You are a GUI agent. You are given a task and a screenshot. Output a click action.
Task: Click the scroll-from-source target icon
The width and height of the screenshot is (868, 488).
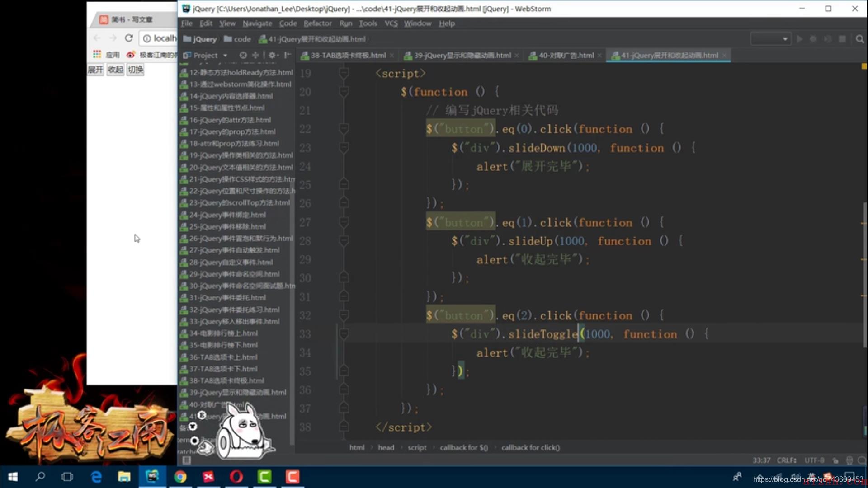tap(243, 55)
